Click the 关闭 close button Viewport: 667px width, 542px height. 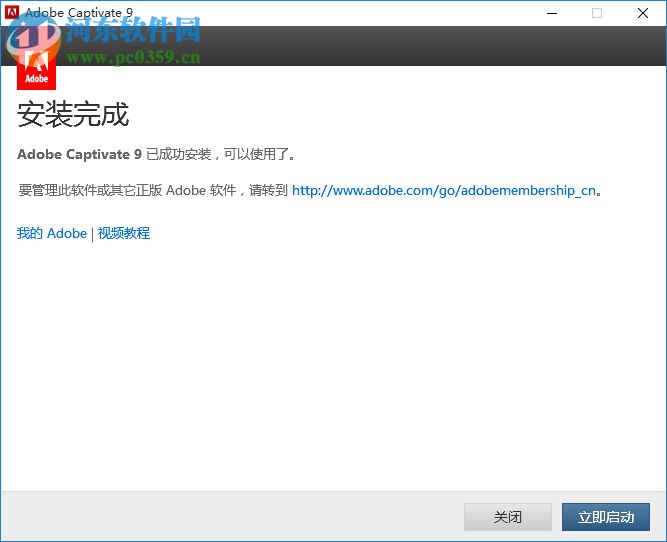[x=507, y=517]
